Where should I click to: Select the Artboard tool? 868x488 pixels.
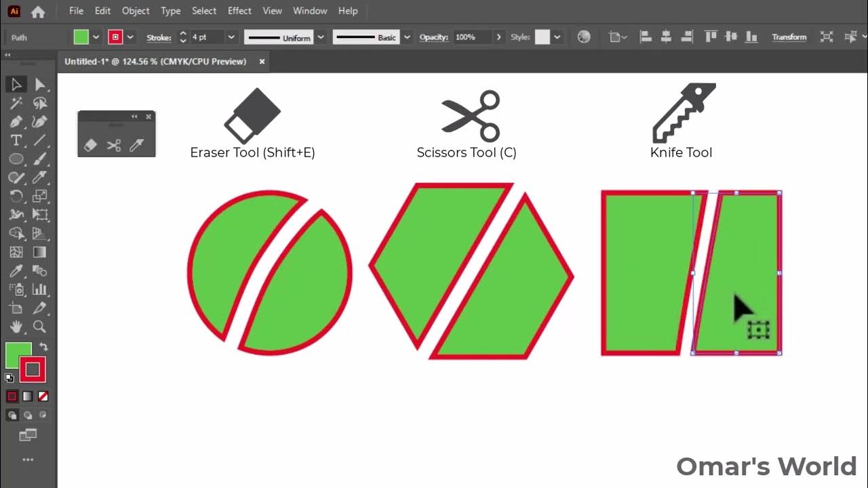(x=16, y=308)
